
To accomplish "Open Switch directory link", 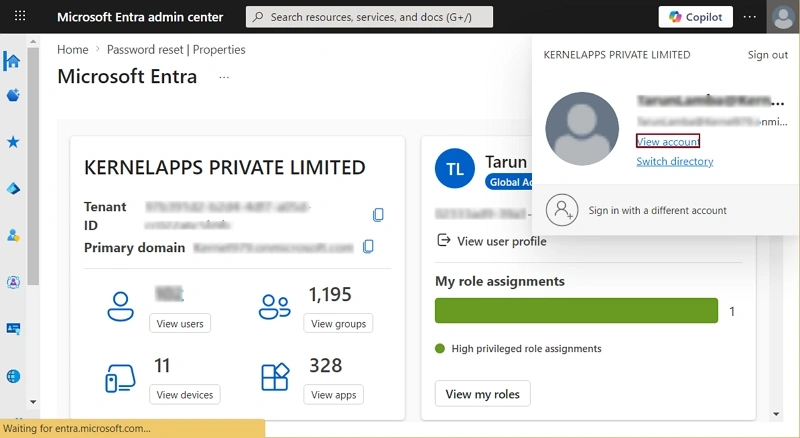I will (x=674, y=161).
